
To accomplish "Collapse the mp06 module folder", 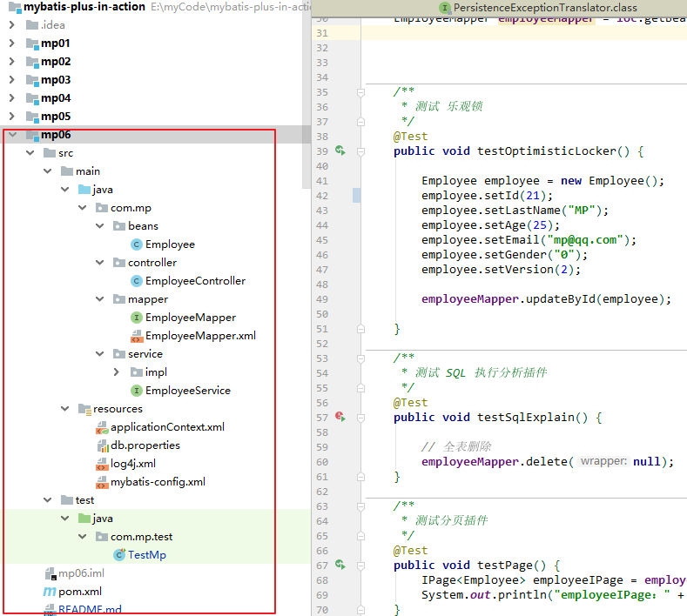I will (x=11, y=135).
